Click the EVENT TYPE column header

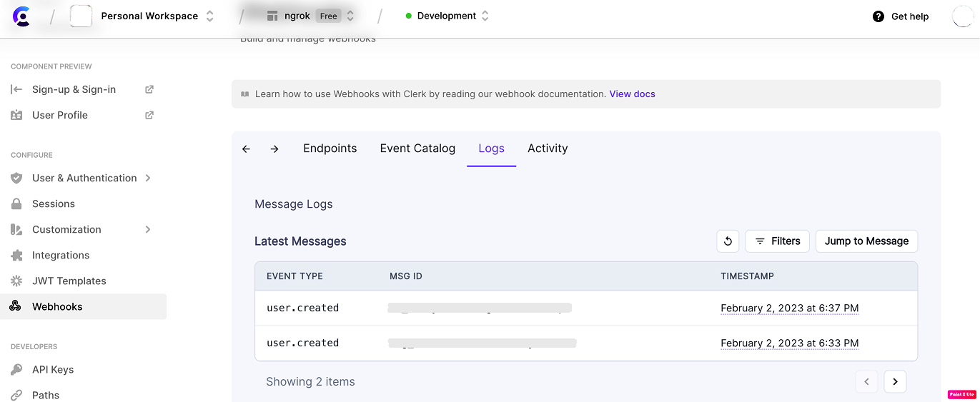[295, 276]
